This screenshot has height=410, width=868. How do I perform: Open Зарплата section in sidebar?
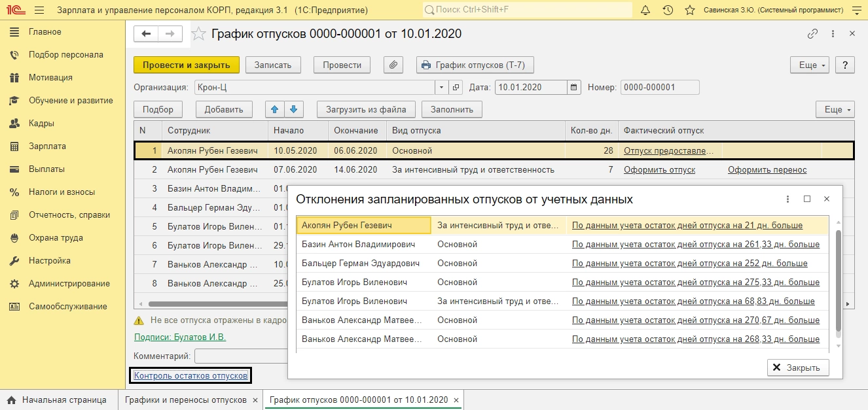[x=46, y=146]
